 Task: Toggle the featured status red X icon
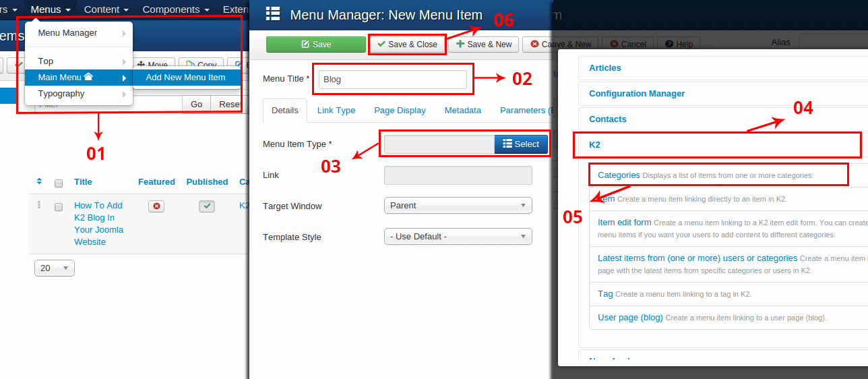[157, 206]
